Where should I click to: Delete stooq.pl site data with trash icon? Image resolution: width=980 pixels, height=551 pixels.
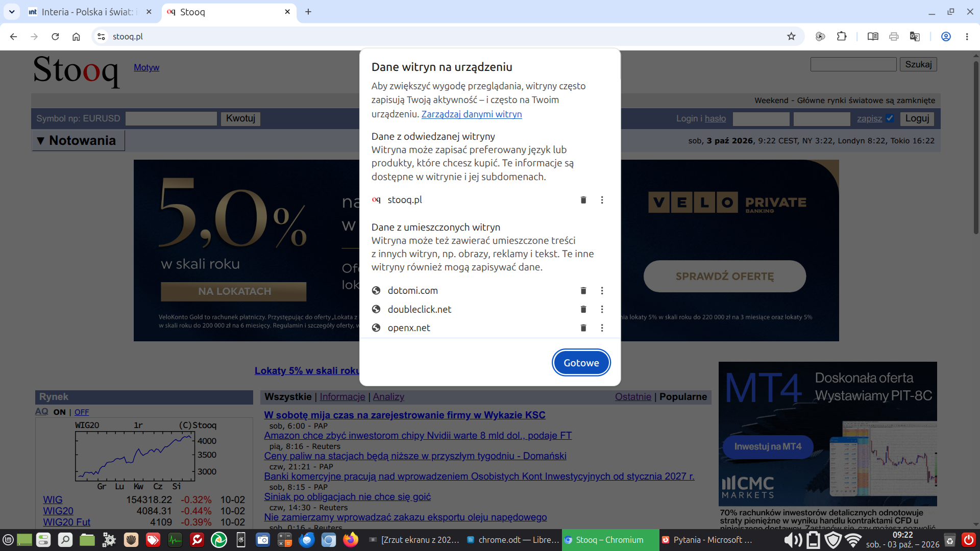pos(583,200)
